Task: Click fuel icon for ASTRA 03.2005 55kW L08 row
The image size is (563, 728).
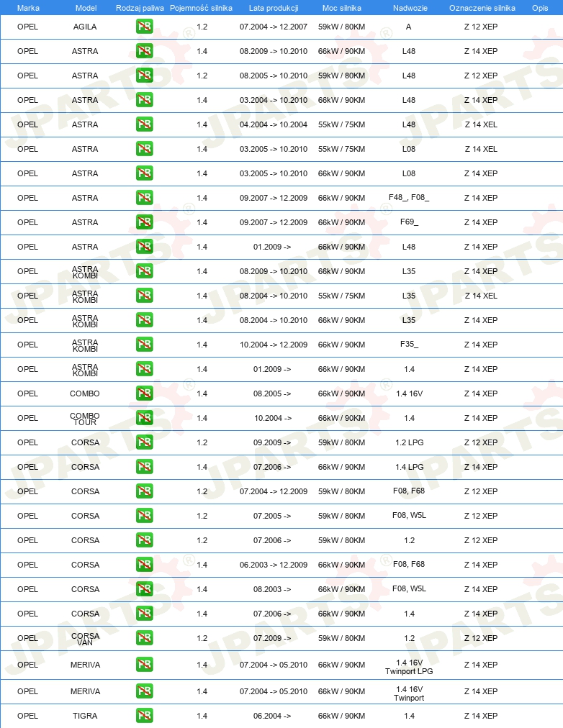Action: (145, 149)
